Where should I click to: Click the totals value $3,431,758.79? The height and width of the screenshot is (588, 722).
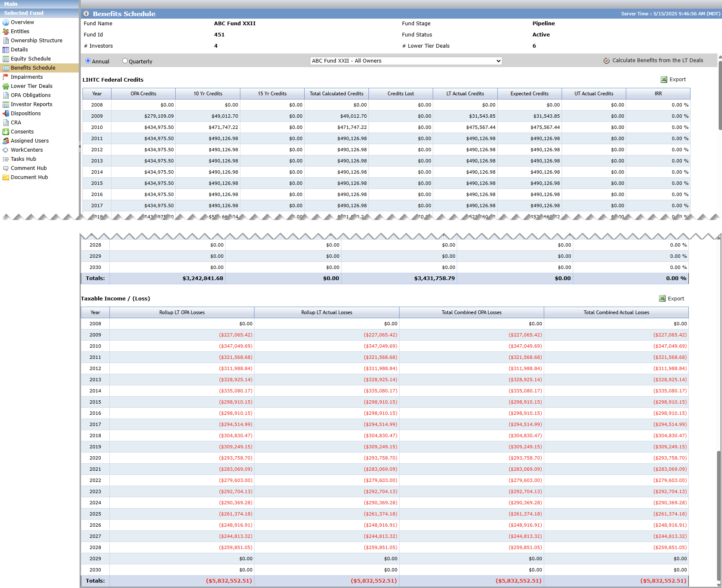434,278
